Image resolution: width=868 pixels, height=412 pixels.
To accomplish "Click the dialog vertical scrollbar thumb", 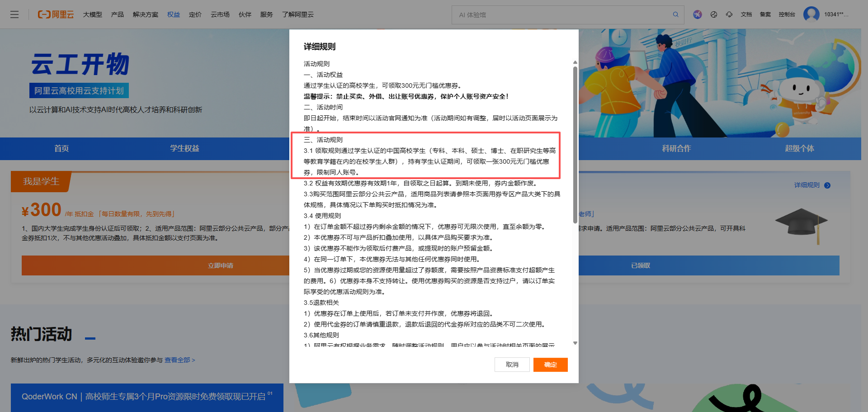I will (575, 145).
